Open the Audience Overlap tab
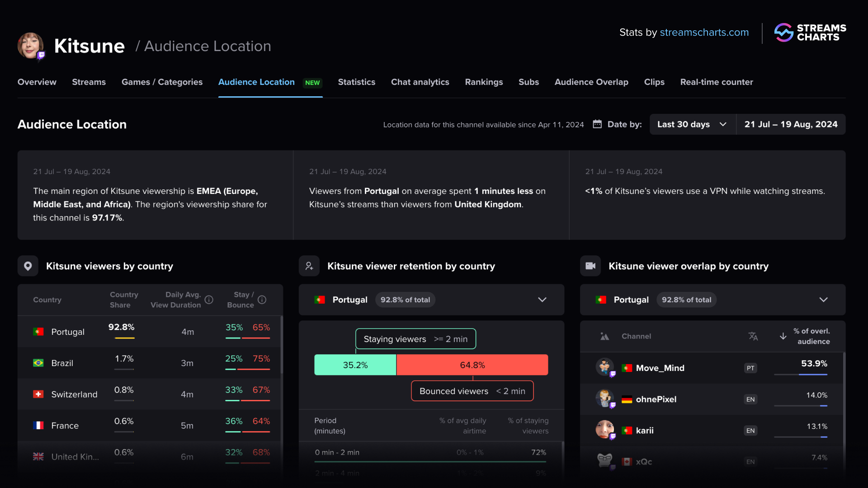Screen dimensions: 868x488 click(591, 82)
